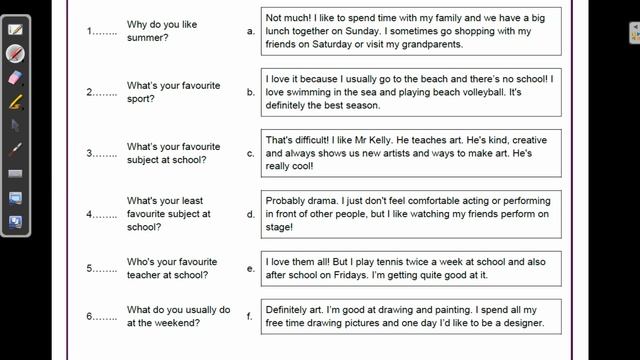Pick the paintbrush tool in toolbar
This screenshot has width=640, height=360.
pyautogui.click(x=16, y=149)
